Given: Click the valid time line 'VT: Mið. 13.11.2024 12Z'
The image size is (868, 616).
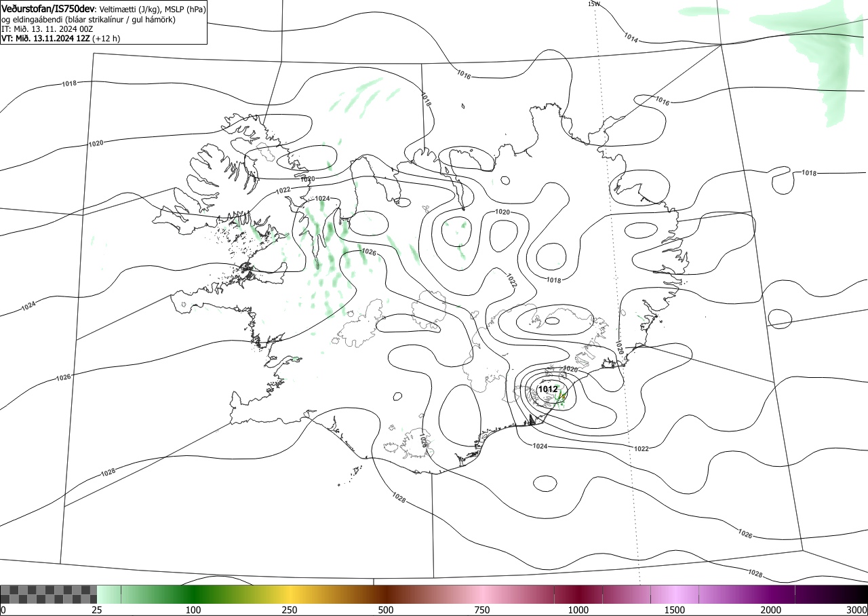Looking at the screenshot, I should pyautogui.click(x=47, y=39).
